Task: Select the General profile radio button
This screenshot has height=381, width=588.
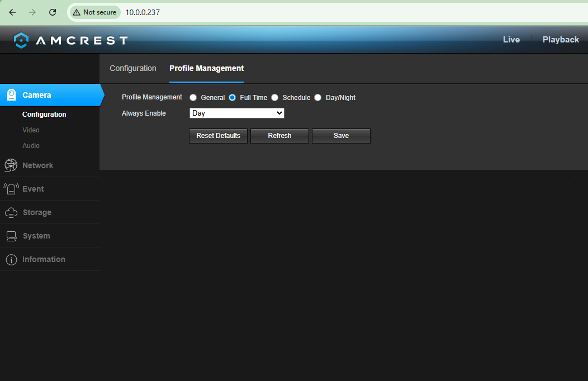Action: 193,97
